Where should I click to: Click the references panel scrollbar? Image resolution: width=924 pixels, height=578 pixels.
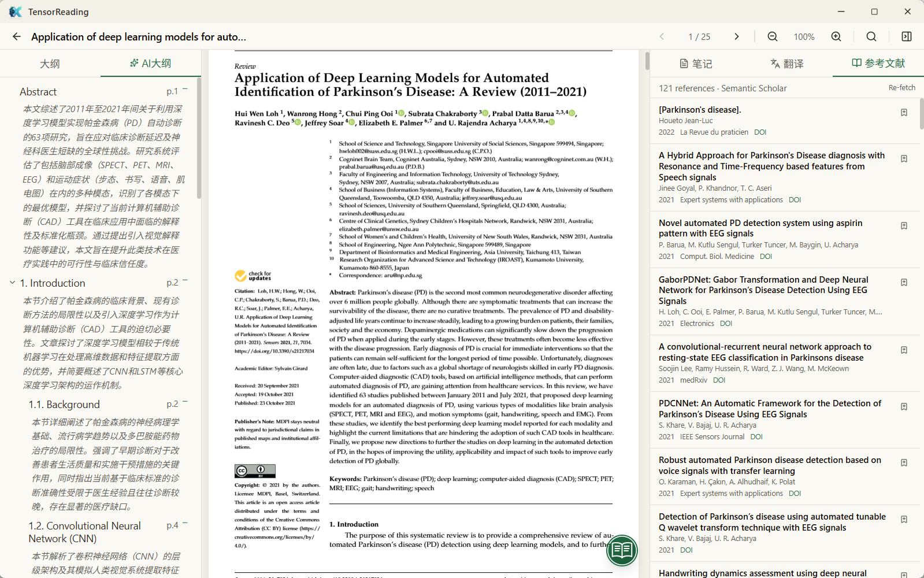(x=922, y=114)
